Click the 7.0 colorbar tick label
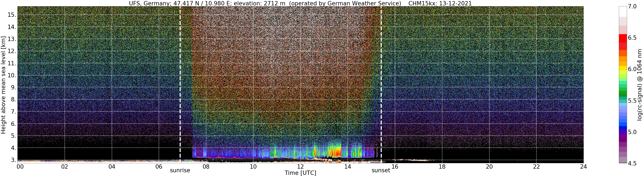Screen dimensions: 644x177 [x=632, y=6]
